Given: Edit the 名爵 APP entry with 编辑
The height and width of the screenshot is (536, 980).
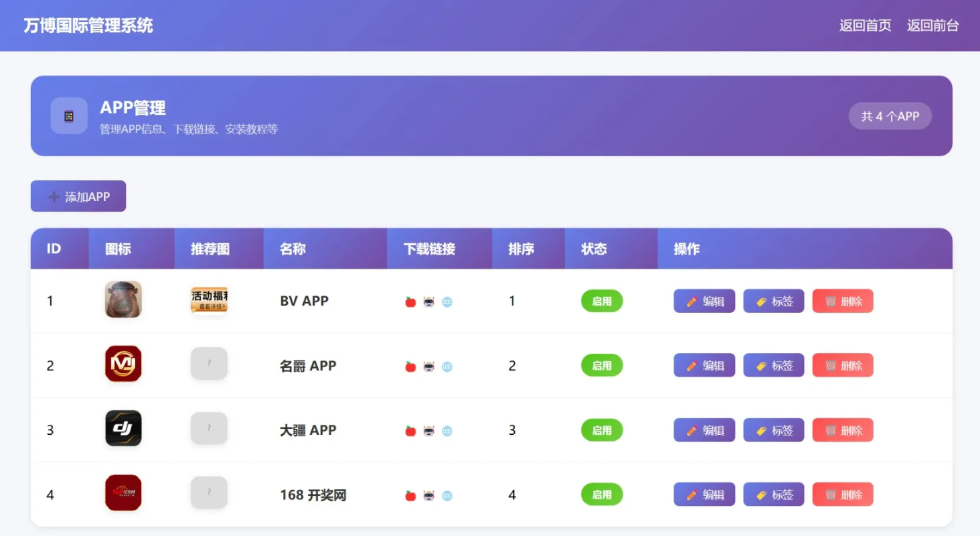Looking at the screenshot, I should (x=704, y=366).
